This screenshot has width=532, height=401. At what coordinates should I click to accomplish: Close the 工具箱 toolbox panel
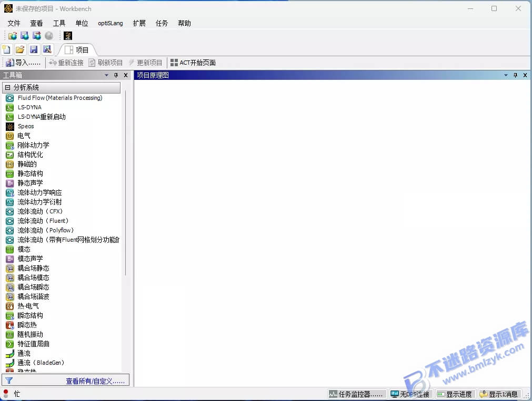[x=126, y=75]
